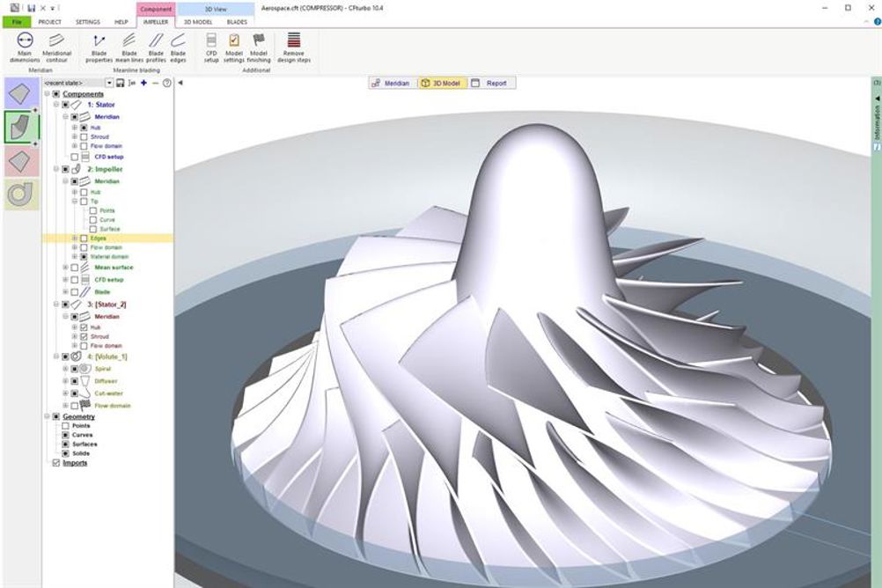Select the Diffuser tree item
The height and width of the screenshot is (588, 882).
click(106, 381)
